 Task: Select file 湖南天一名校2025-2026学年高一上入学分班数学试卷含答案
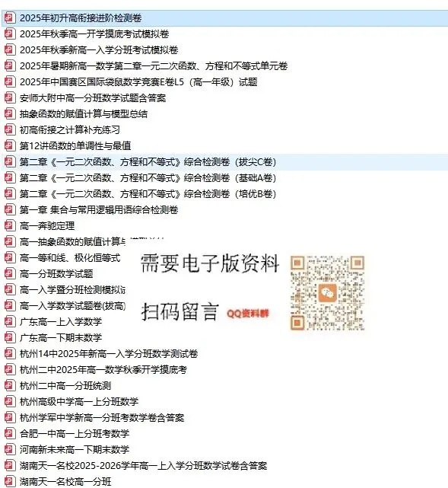click(143, 466)
